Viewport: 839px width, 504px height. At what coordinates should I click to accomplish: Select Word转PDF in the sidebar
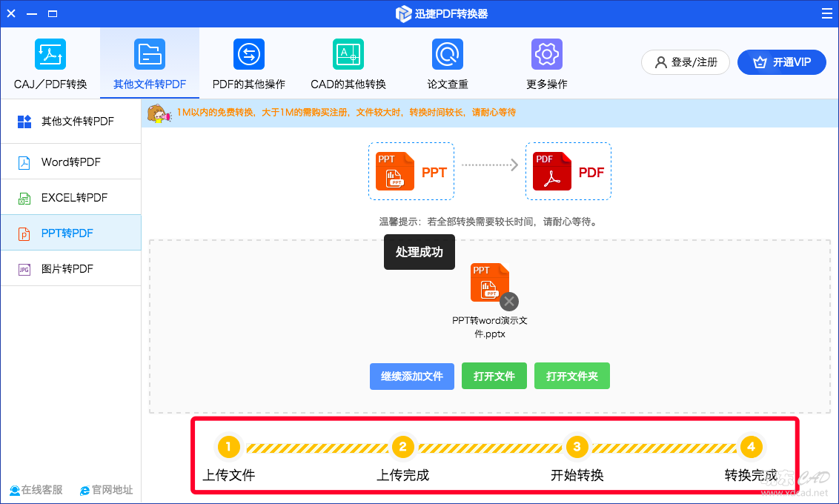tap(71, 162)
